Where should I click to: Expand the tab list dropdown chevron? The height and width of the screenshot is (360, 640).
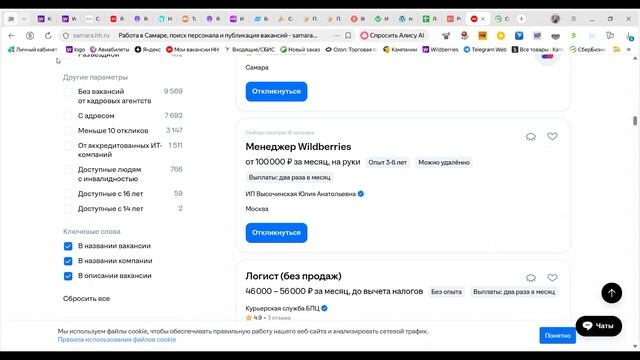pos(24,19)
